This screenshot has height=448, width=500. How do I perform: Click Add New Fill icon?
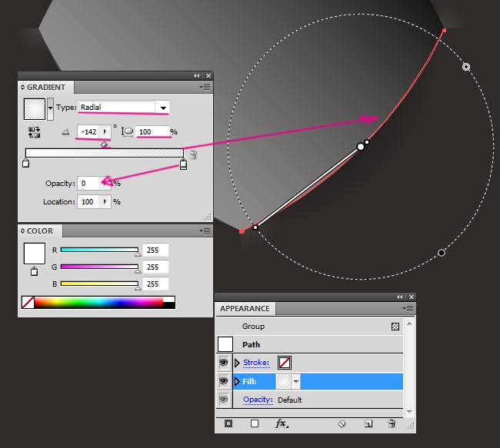(x=255, y=423)
